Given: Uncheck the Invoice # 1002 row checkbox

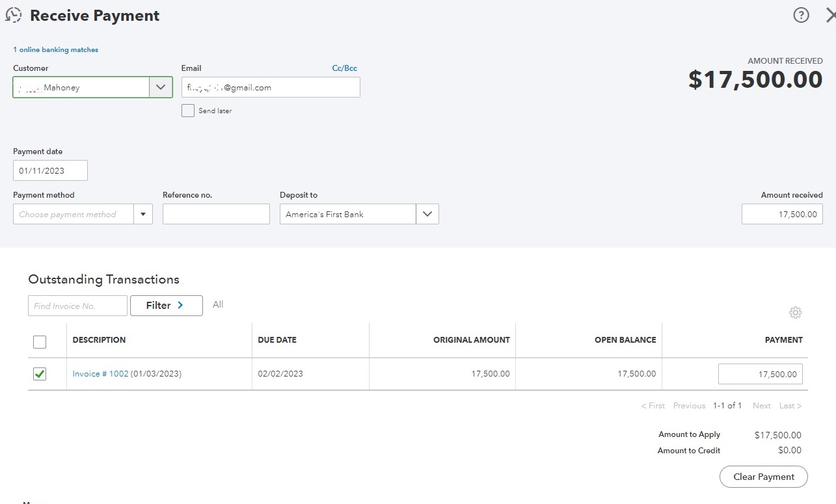Looking at the screenshot, I should [40, 374].
